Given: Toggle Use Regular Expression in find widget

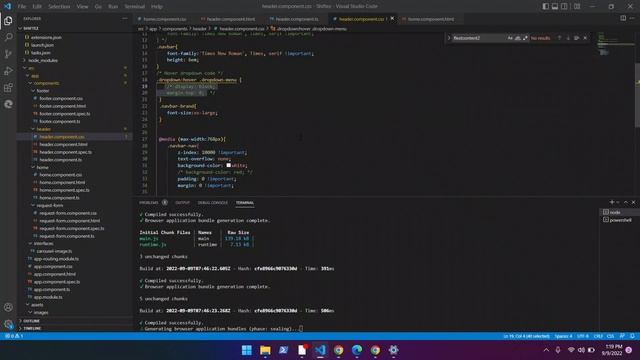Looking at the screenshot, I should [525, 38].
